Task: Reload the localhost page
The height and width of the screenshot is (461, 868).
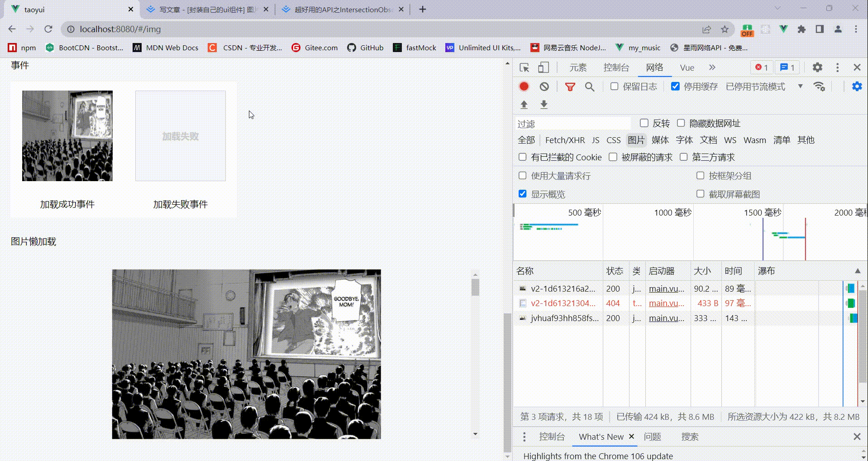Action: pyautogui.click(x=48, y=29)
